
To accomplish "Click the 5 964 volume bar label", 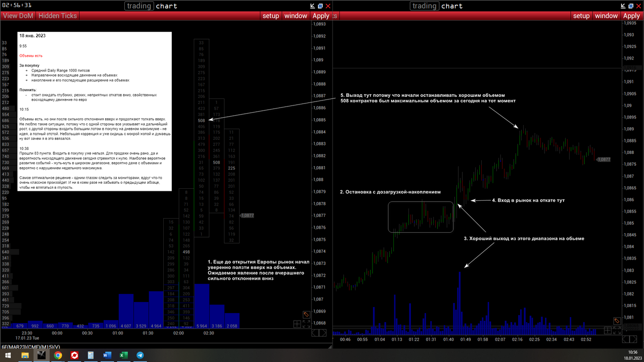I will tap(202, 326).
